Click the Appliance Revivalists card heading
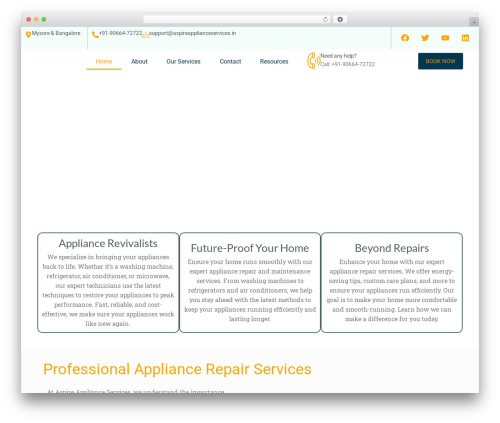 [x=108, y=243]
